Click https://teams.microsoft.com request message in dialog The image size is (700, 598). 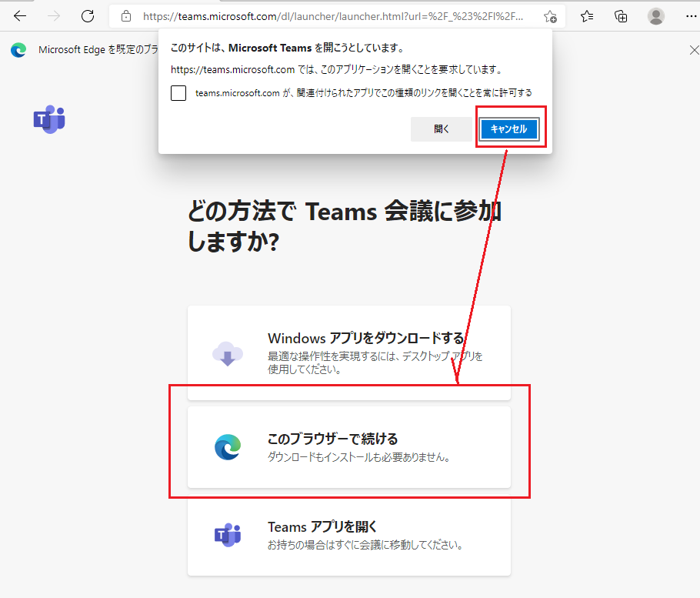point(338,70)
